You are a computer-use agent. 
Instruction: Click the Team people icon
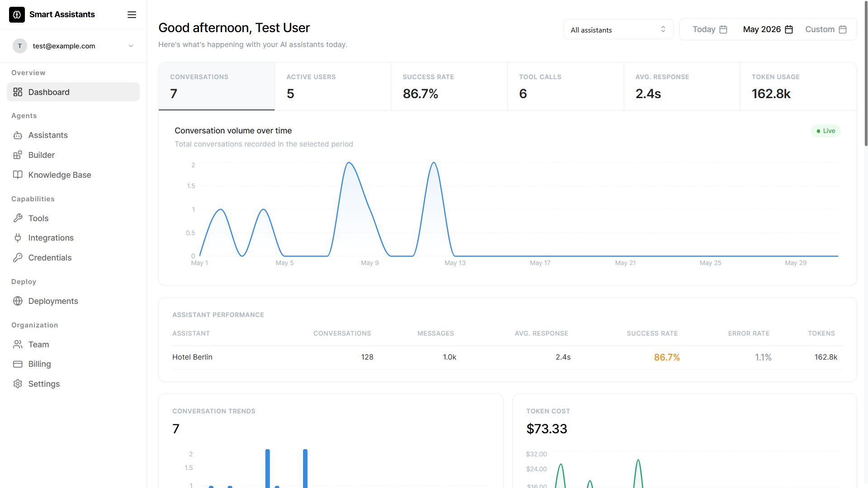[x=18, y=345]
